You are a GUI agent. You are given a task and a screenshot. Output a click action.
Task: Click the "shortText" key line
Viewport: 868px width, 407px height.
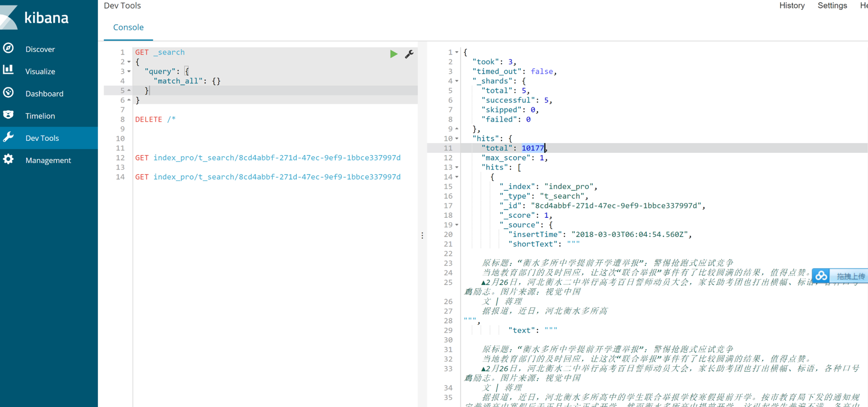click(x=544, y=244)
